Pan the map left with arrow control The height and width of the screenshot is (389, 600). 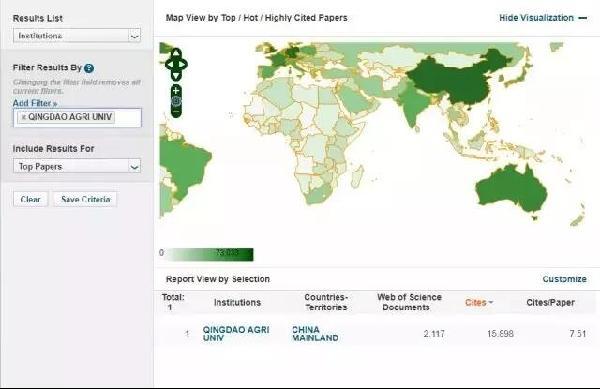coord(168,64)
